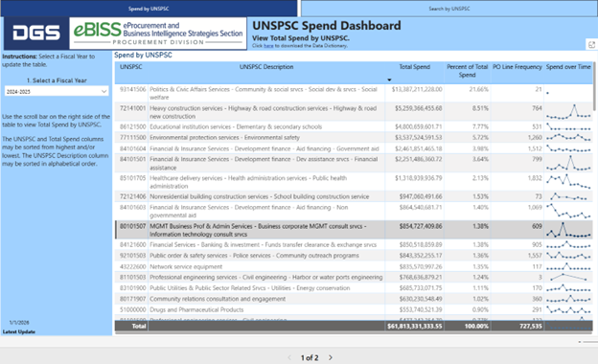
Task: Switch to the Search by UNSPSC tab
Action: pyautogui.click(x=448, y=9)
